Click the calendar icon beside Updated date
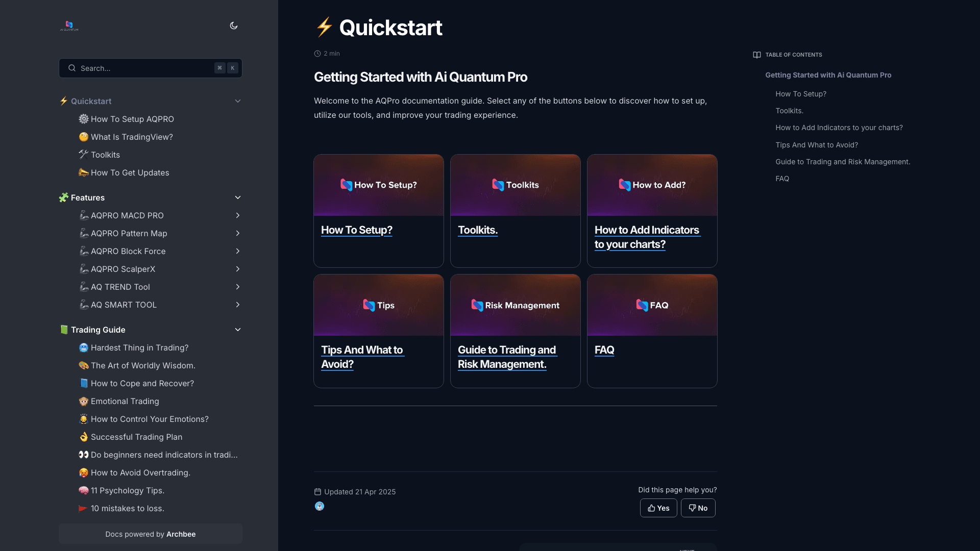The height and width of the screenshot is (551, 980). click(x=317, y=491)
